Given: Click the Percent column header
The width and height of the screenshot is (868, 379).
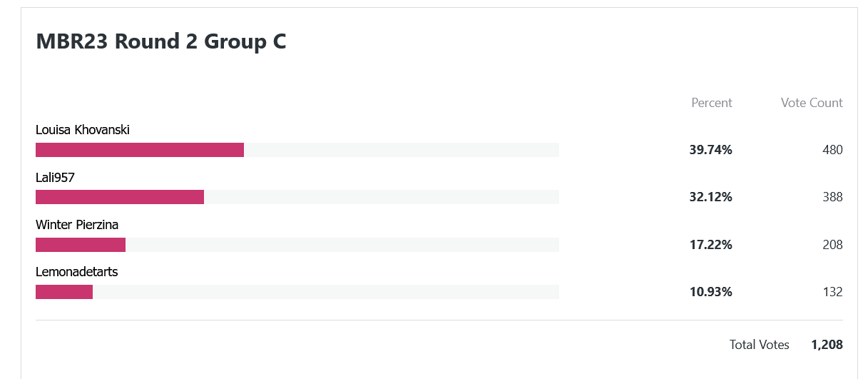Looking at the screenshot, I should tap(712, 103).
